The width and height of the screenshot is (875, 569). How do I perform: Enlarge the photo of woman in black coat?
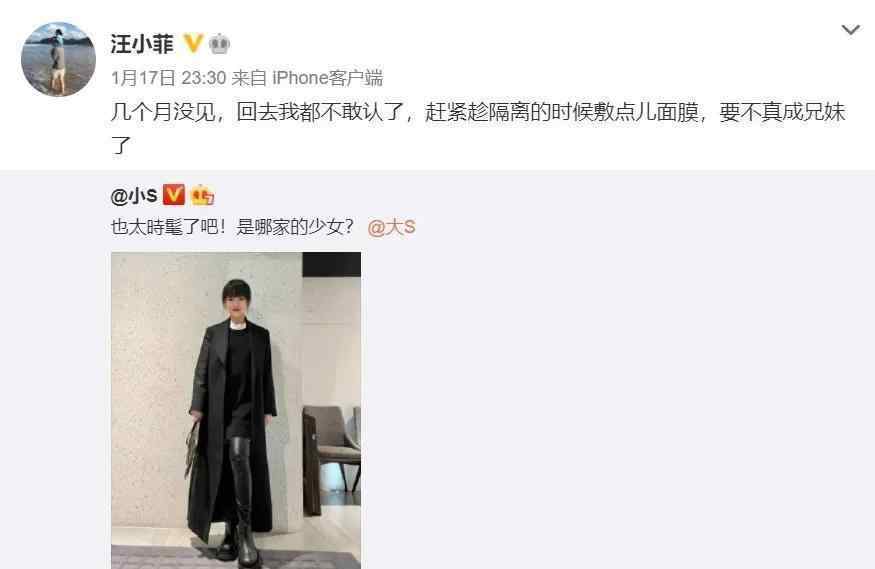[x=236, y=411]
